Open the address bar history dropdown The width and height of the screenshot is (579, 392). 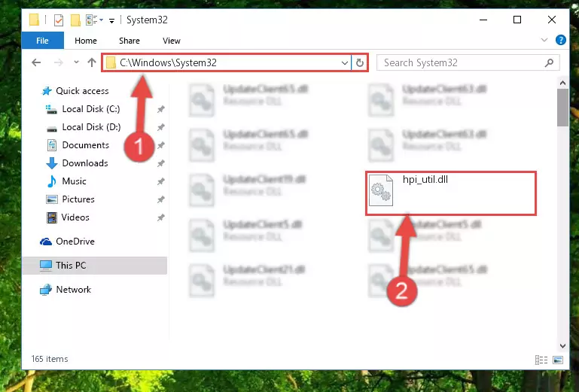click(x=345, y=63)
